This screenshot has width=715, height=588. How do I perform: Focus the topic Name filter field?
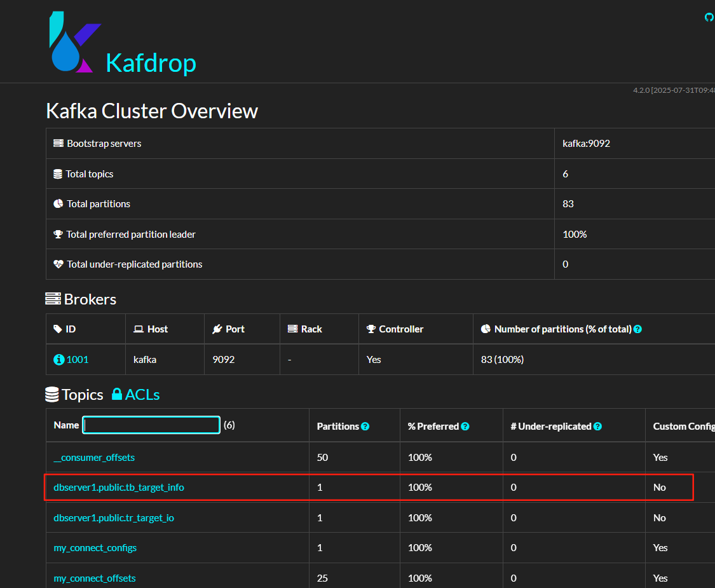[151, 425]
